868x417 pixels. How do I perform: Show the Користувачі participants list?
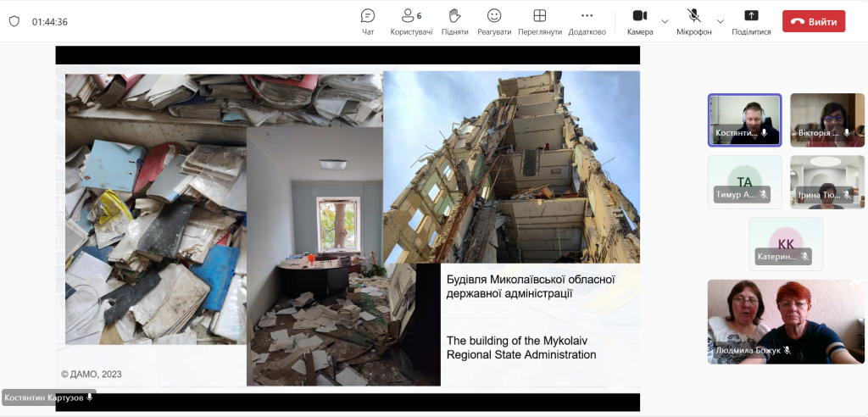pos(411,21)
